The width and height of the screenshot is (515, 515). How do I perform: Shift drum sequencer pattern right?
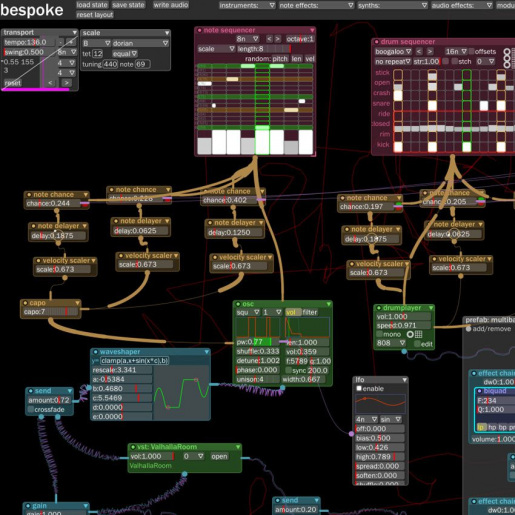430,52
